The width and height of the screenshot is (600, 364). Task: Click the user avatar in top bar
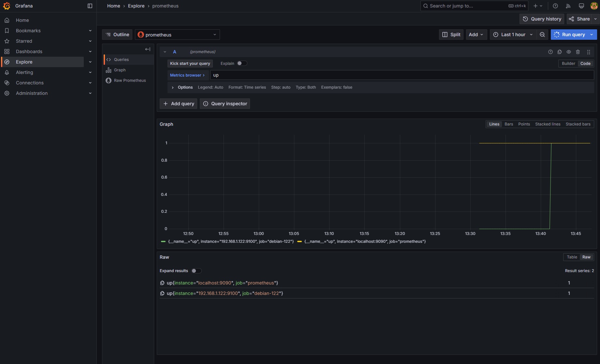click(x=594, y=6)
